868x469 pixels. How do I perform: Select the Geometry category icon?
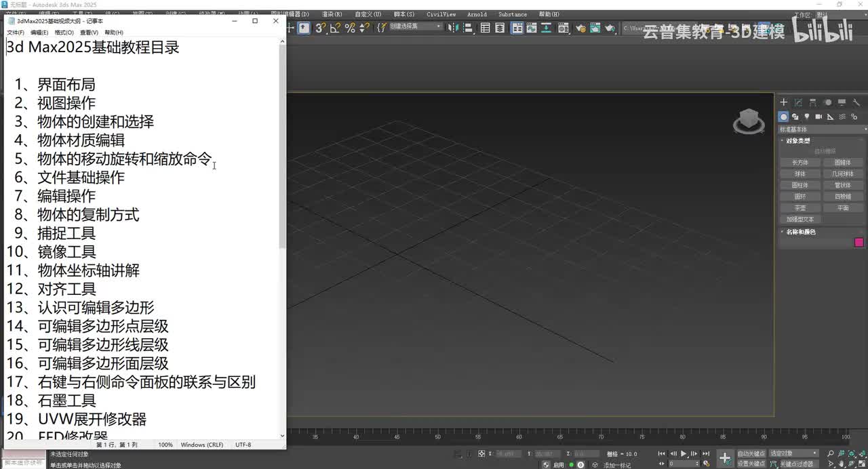tap(783, 117)
